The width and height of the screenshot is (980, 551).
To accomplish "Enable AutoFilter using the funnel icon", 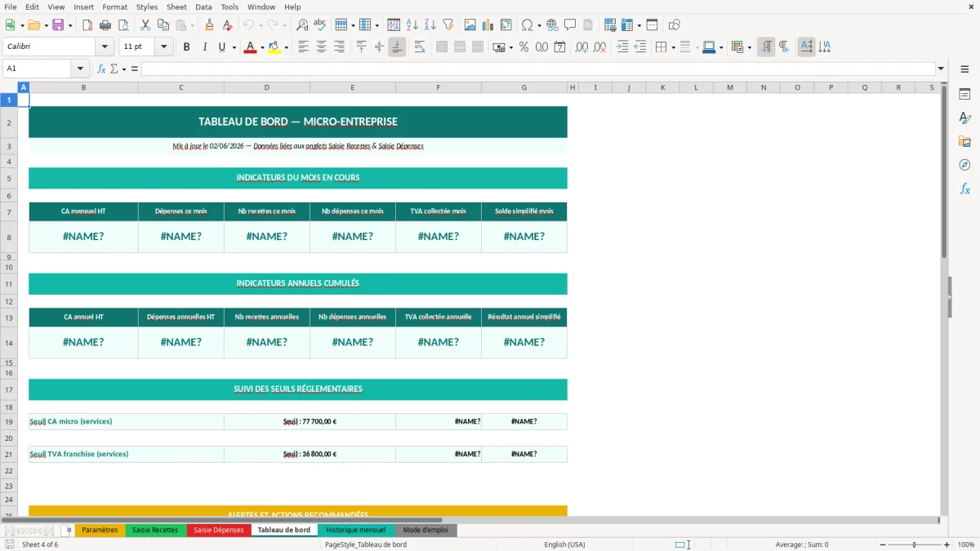I will click(x=448, y=25).
